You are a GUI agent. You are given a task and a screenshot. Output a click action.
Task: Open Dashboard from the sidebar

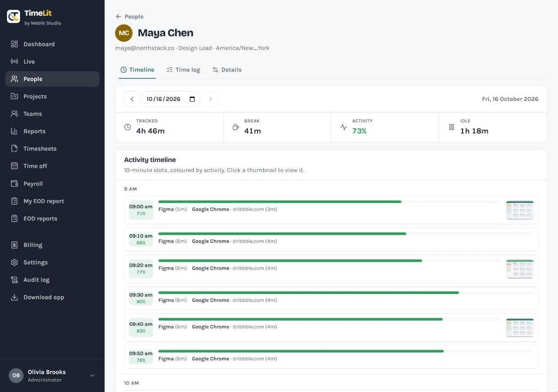pos(52,44)
